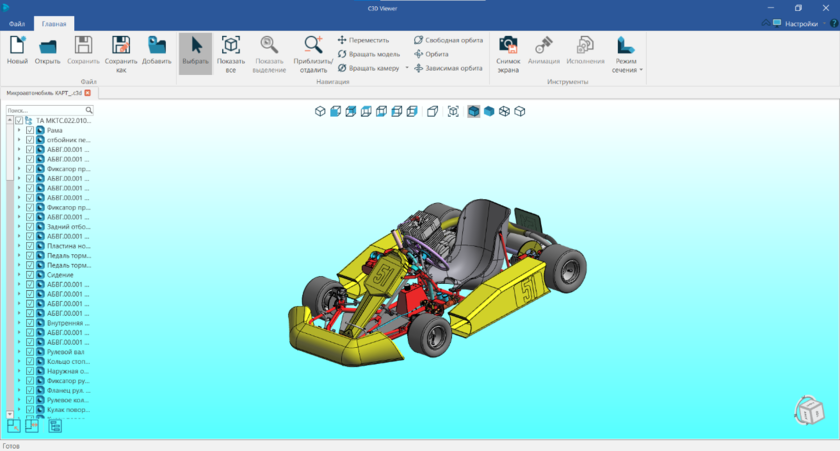Click the Открыть (Open) folder icon
This screenshot has width=840, height=451.
click(47, 46)
